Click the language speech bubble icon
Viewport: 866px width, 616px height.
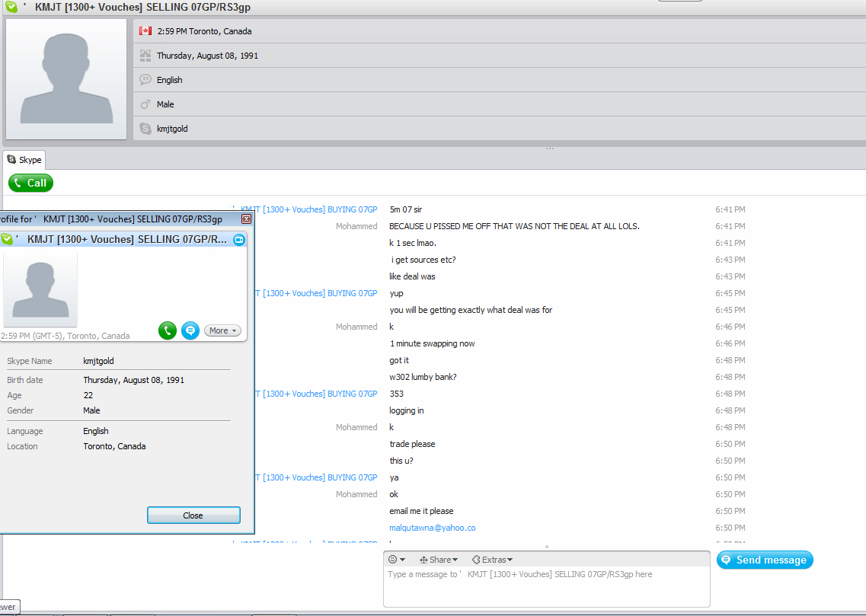(x=145, y=79)
